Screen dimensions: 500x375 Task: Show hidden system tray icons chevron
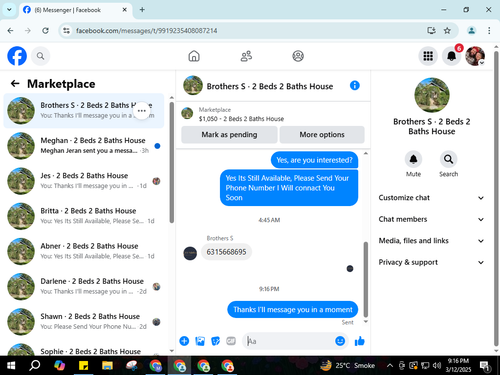(x=389, y=366)
